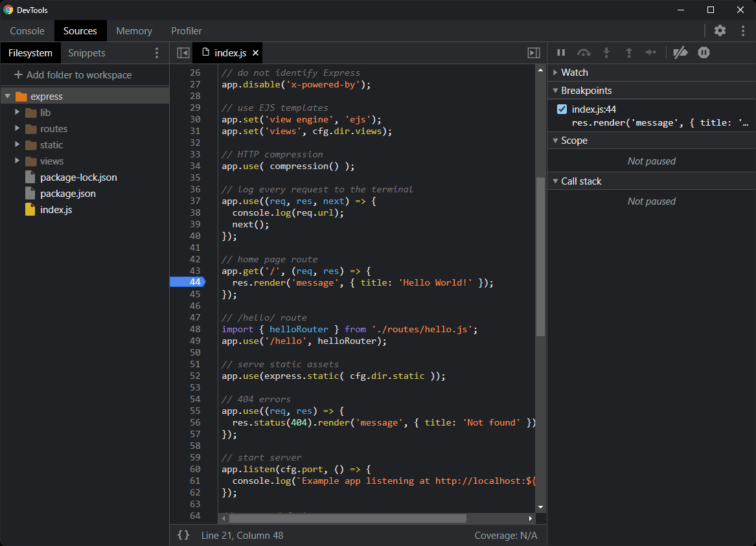Collapse the Breakpoints section
This screenshot has height=546, width=756.
coord(555,91)
